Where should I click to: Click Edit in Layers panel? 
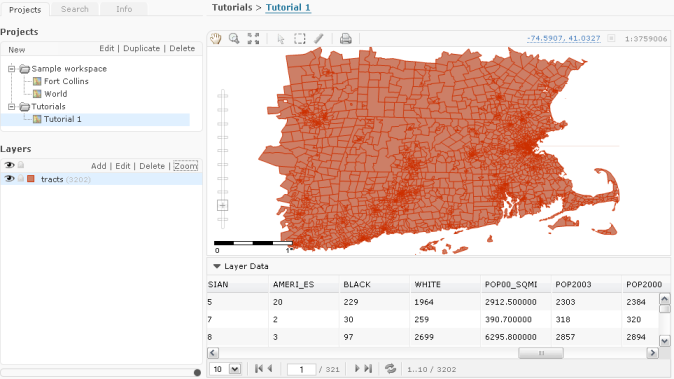(123, 166)
